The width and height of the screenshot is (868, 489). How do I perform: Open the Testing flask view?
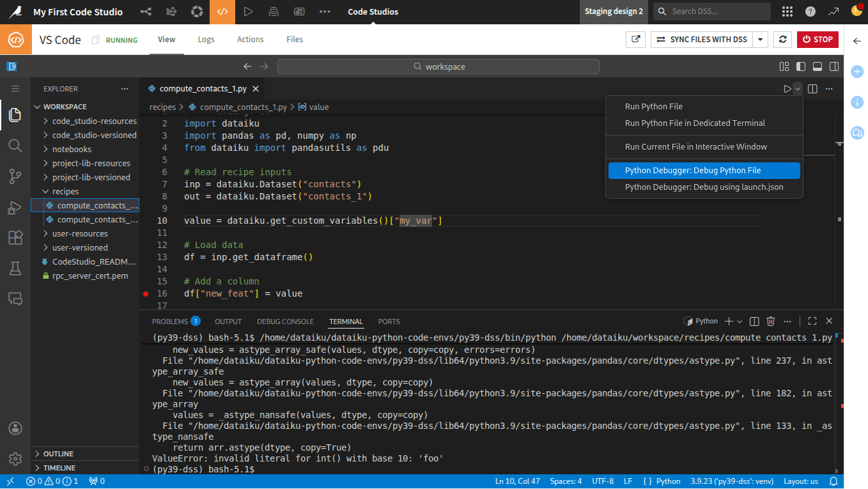(15, 268)
